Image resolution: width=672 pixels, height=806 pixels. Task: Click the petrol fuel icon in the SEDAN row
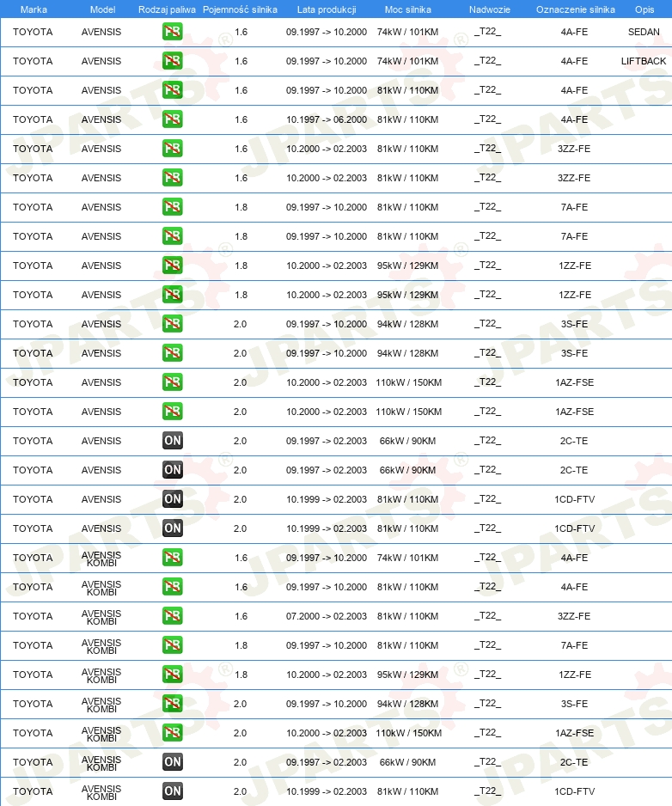[172, 32]
